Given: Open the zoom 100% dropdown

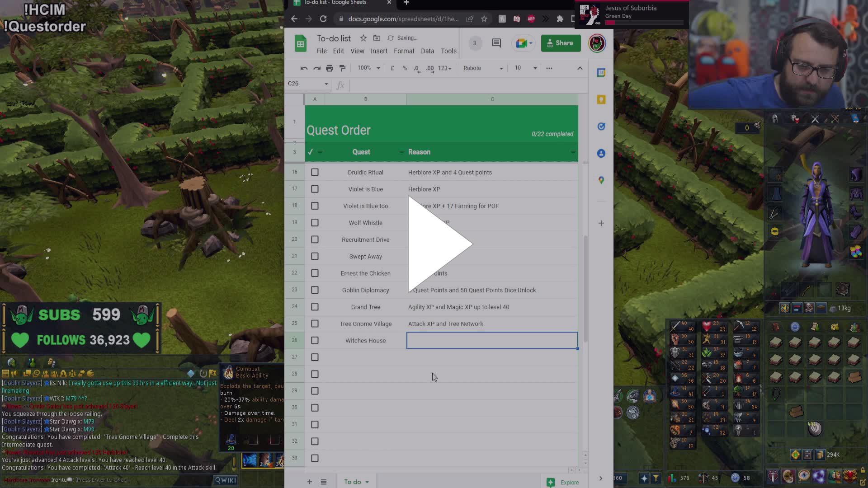Looking at the screenshot, I should click(368, 68).
